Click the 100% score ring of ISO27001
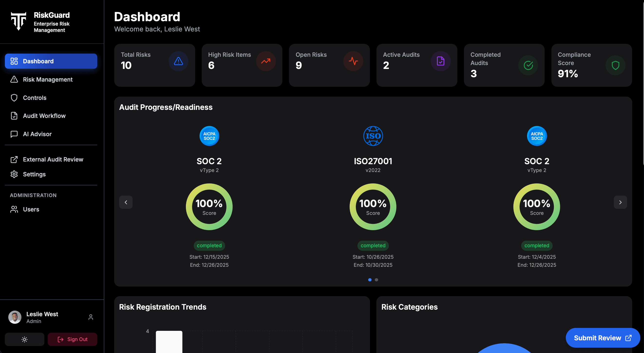 click(x=373, y=207)
